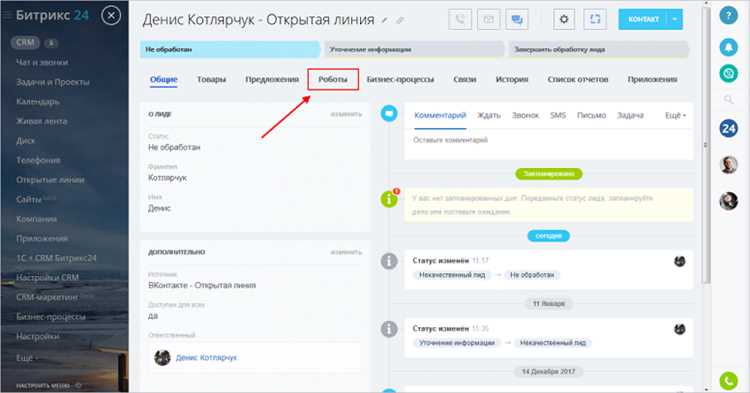Copy the lead link icon next to title
750x393 pixels.
coord(400,21)
